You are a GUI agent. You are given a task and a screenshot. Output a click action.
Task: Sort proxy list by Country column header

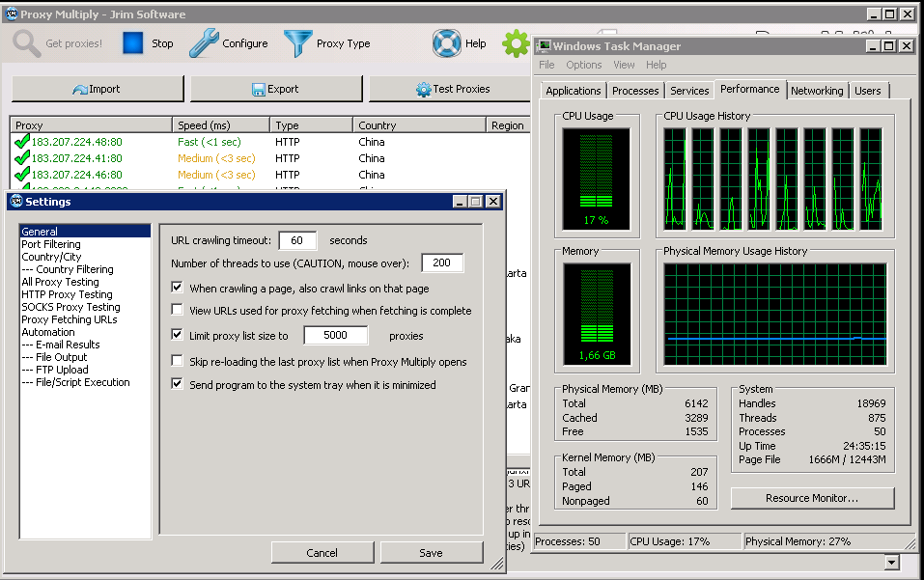click(x=420, y=124)
